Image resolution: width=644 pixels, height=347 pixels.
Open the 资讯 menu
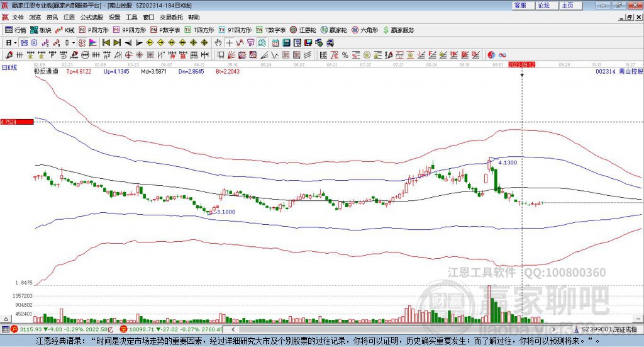pyautogui.click(x=52, y=17)
